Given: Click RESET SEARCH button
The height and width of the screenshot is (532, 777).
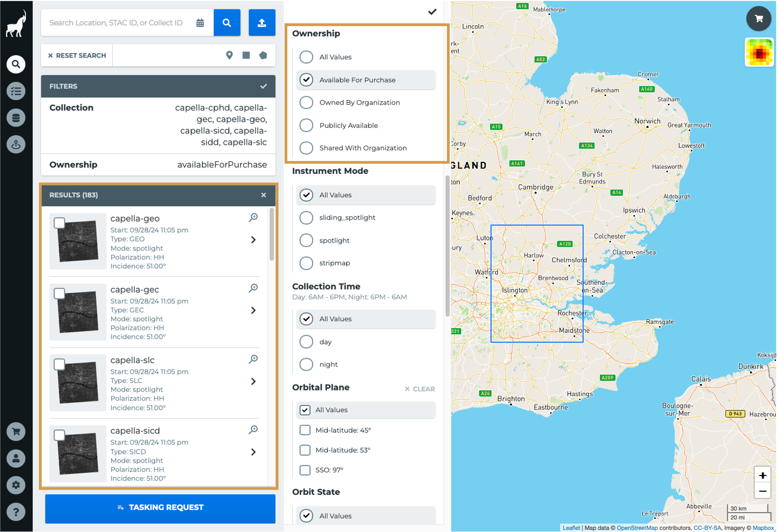Looking at the screenshot, I should pyautogui.click(x=77, y=56).
